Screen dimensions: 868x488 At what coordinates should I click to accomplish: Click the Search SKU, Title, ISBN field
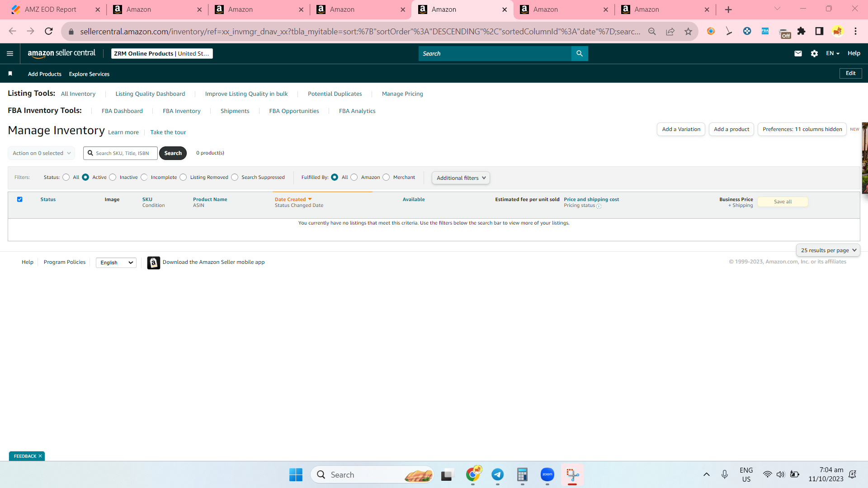pyautogui.click(x=120, y=153)
